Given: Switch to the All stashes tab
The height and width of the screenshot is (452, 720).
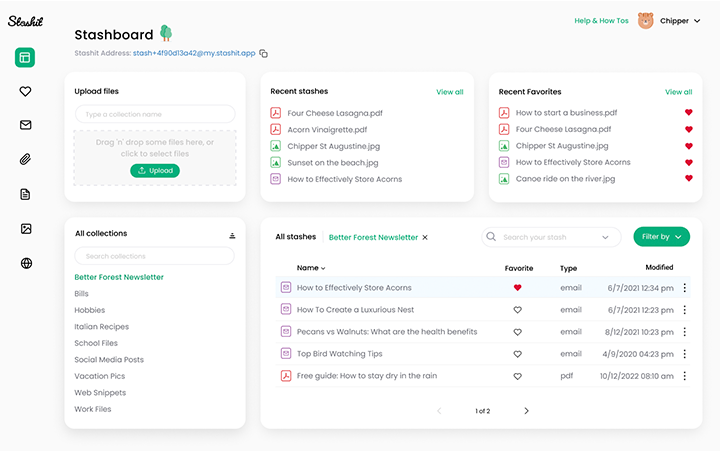Looking at the screenshot, I should 295,237.
